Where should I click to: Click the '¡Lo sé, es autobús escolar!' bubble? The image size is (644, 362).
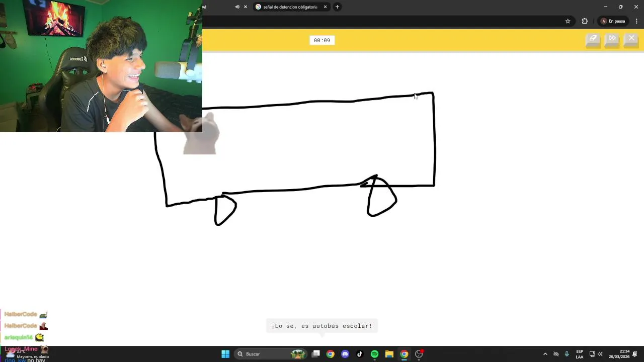click(x=322, y=326)
